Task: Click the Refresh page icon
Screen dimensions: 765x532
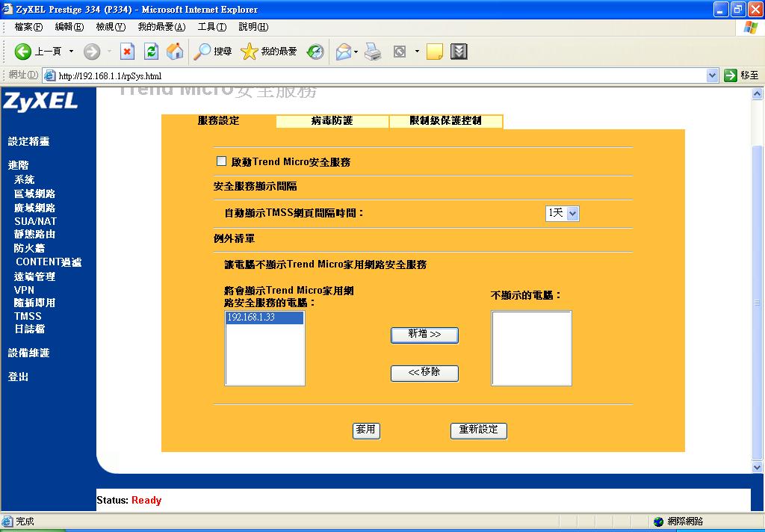Action: 151,52
